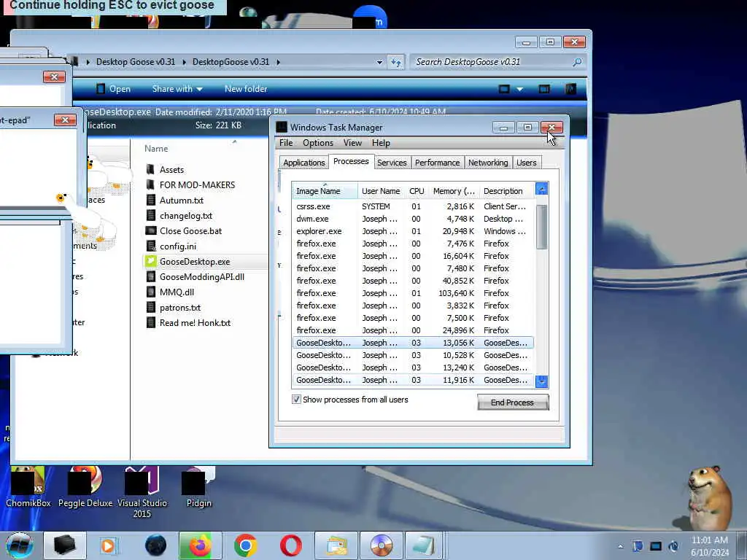Click the media player taskbar icon

108,545
